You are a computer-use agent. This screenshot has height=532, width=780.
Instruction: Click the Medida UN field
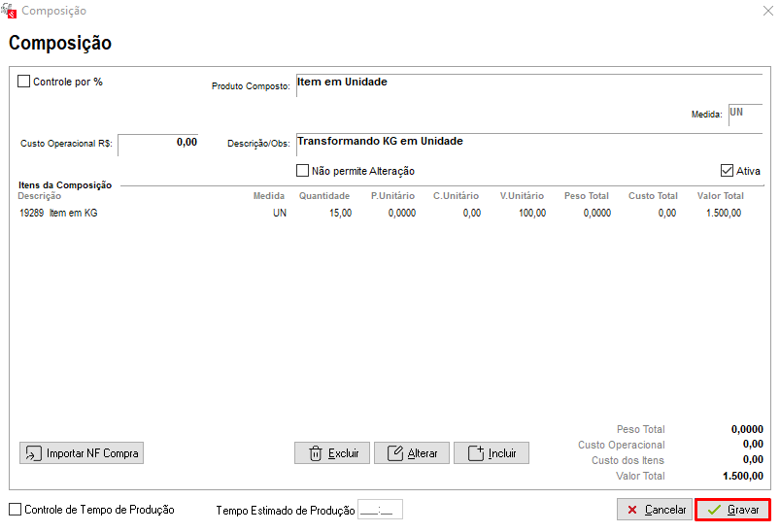coord(745,115)
